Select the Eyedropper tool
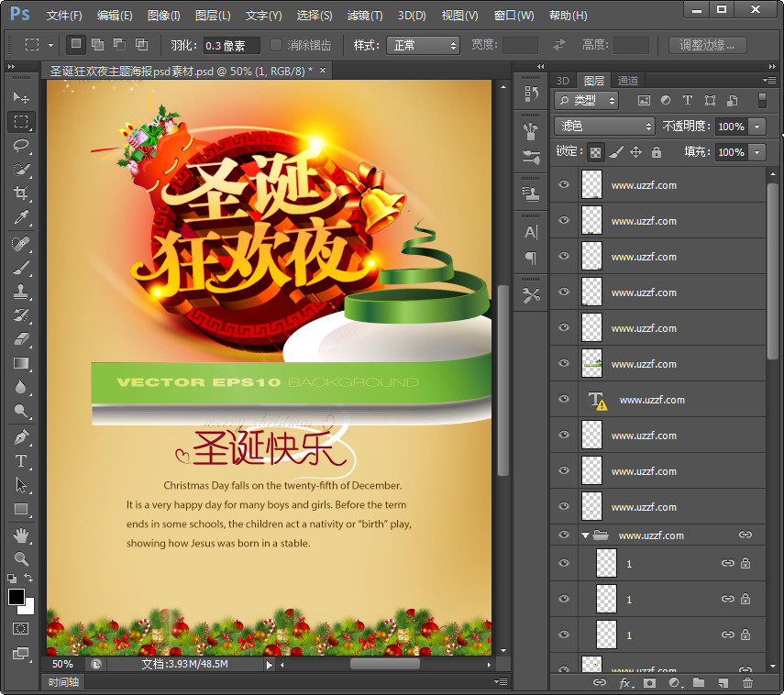Image resolution: width=784 pixels, height=695 pixels. 21,217
